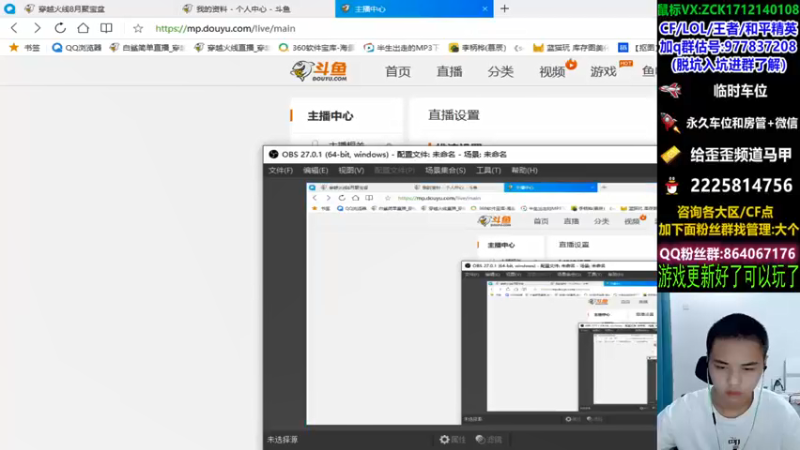
Task: Open the QQ浏览器 bookmark
Action: [77, 47]
